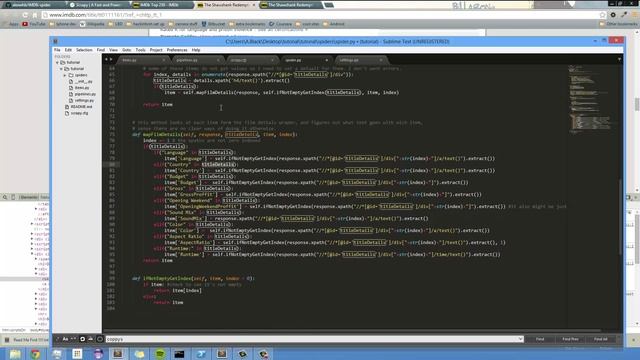Go to previous tab with left arrow
The image size is (640, 360).
pyautogui.click(x=106, y=60)
